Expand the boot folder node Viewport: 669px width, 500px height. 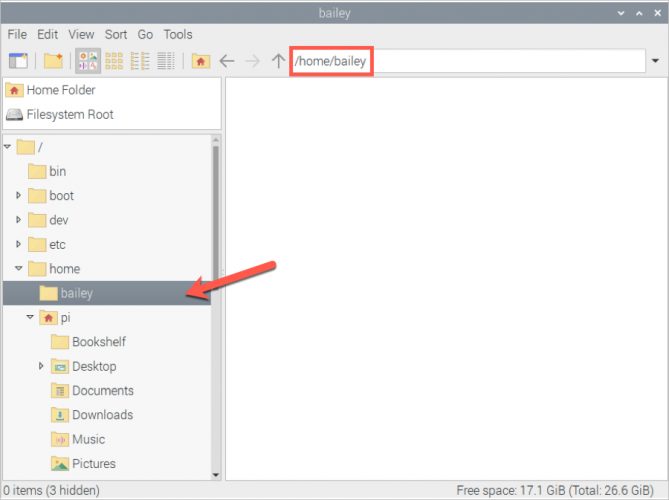(18, 195)
